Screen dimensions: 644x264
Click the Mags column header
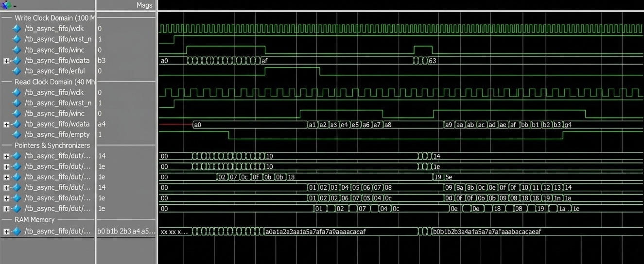click(144, 5)
